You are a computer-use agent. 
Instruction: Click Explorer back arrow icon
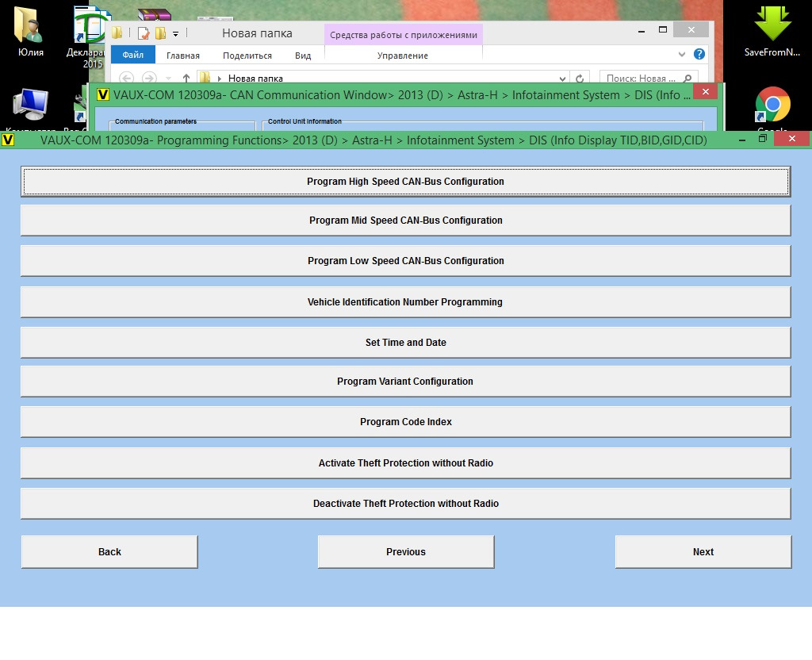126,79
